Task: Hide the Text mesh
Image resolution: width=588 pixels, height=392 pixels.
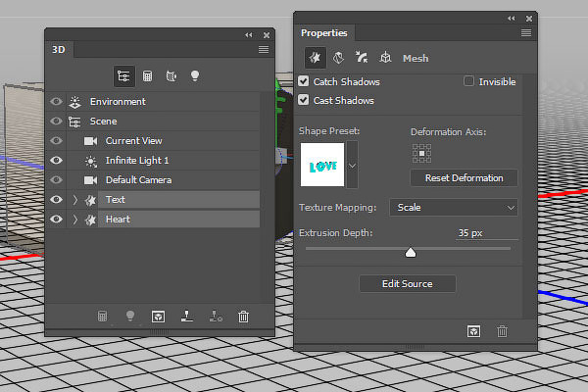Action: coord(56,200)
